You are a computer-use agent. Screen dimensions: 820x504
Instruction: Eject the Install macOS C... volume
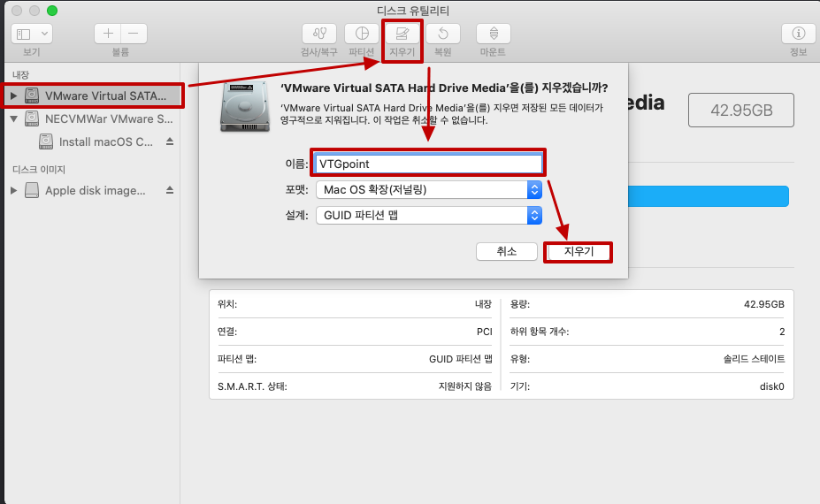coord(170,141)
